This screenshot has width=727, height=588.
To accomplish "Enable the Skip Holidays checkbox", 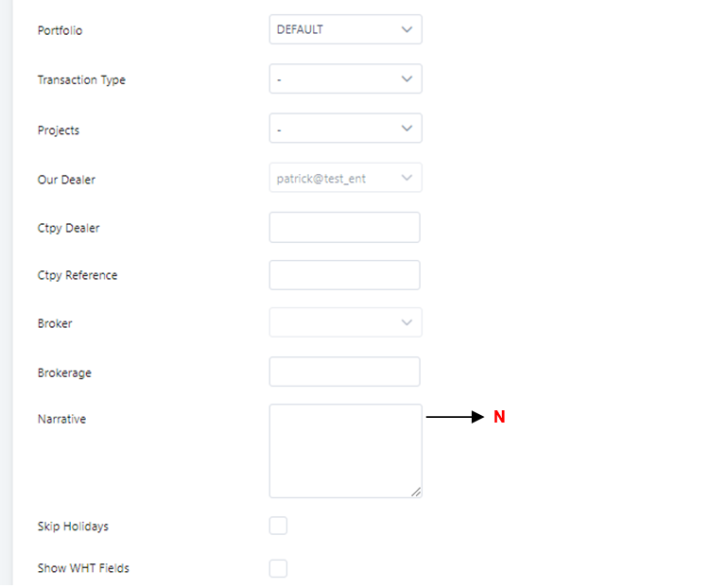I will [x=278, y=527].
